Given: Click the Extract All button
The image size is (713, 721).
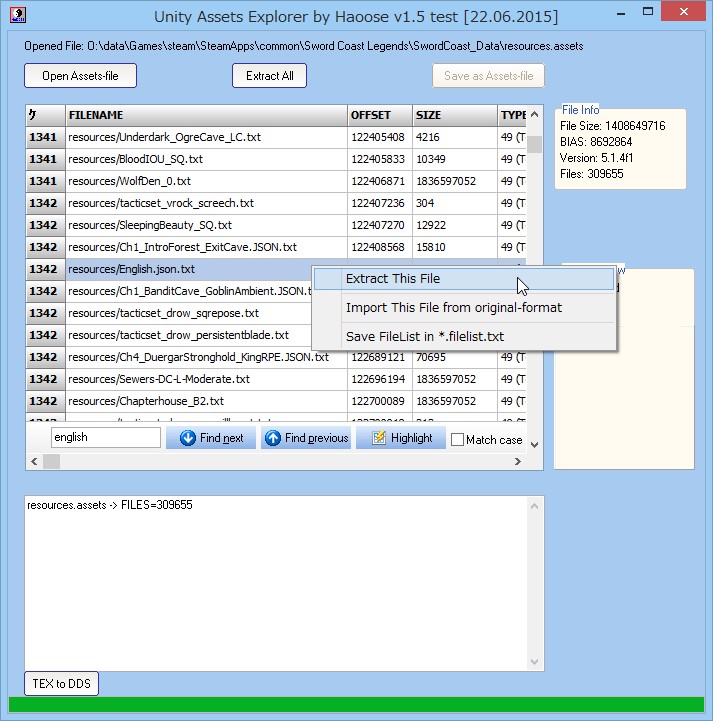Looking at the screenshot, I should pyautogui.click(x=269, y=75).
